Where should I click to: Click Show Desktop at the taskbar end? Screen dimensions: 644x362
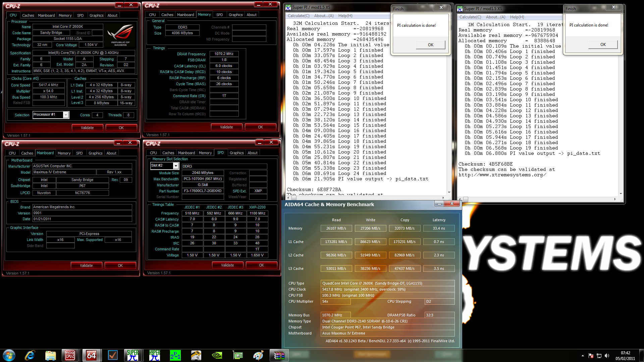[642, 356]
